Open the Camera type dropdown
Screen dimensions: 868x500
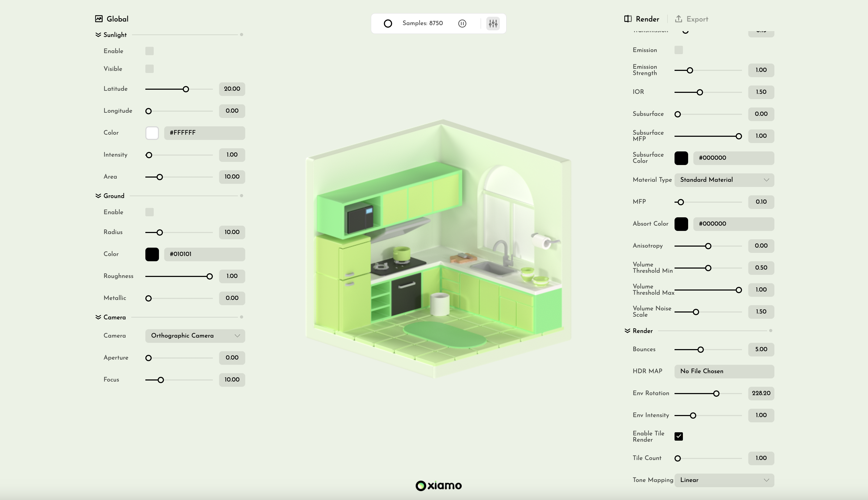click(195, 336)
